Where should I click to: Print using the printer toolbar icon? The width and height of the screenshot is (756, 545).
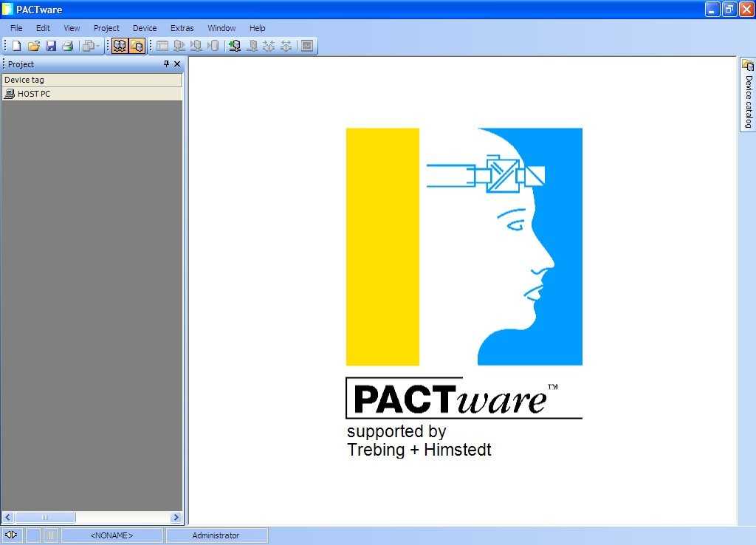[68, 46]
